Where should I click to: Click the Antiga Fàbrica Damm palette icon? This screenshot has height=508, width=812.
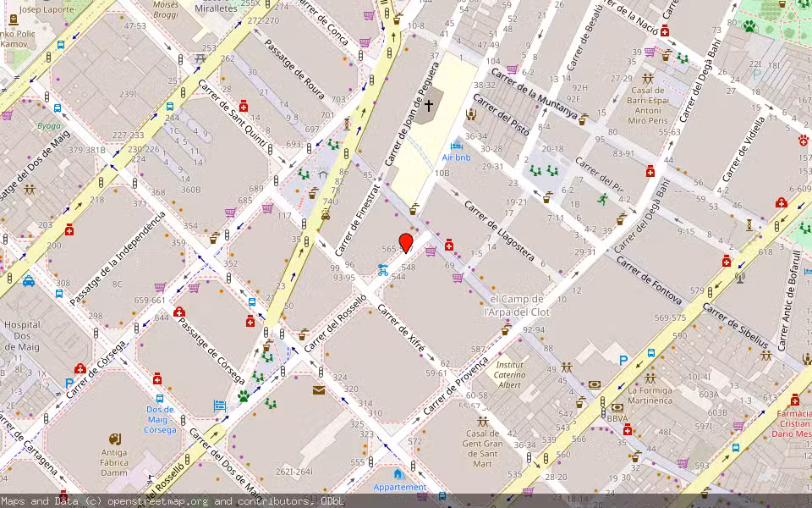pyautogui.click(x=114, y=439)
